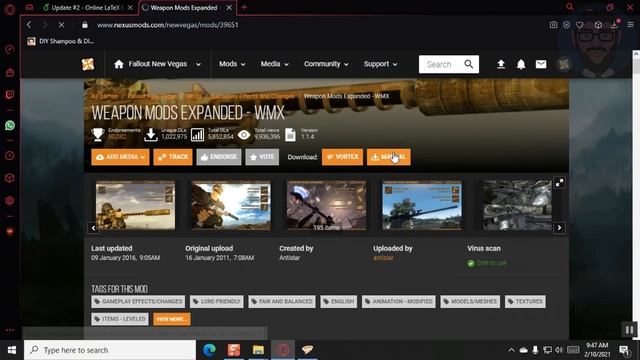640x360 pixels.
Task: Open the Mods dropdown menu
Action: pyautogui.click(x=232, y=64)
